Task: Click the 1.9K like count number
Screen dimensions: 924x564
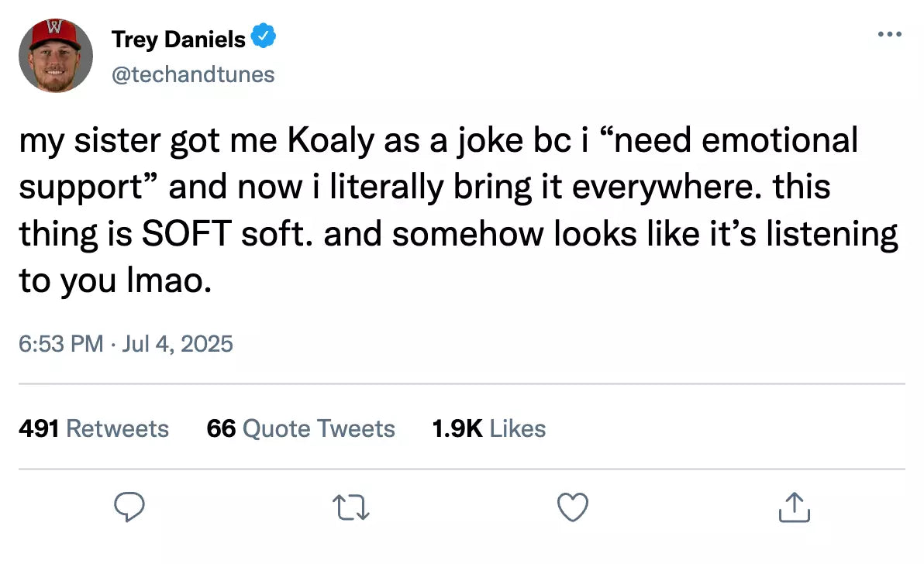Action: click(457, 428)
